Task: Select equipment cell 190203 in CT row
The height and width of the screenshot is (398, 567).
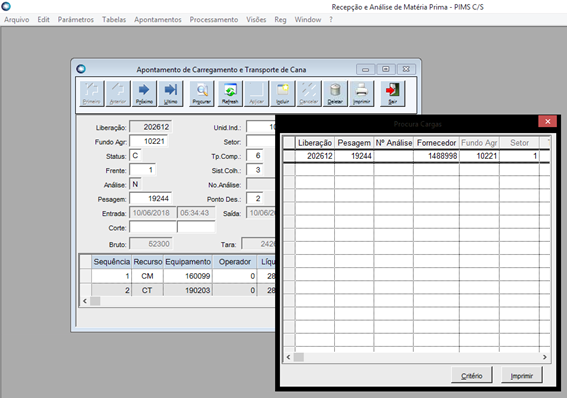Action: [188, 290]
